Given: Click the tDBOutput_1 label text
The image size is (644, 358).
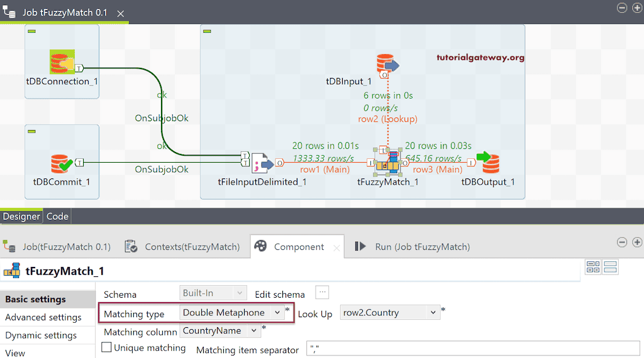Looking at the screenshot, I should click(488, 182).
